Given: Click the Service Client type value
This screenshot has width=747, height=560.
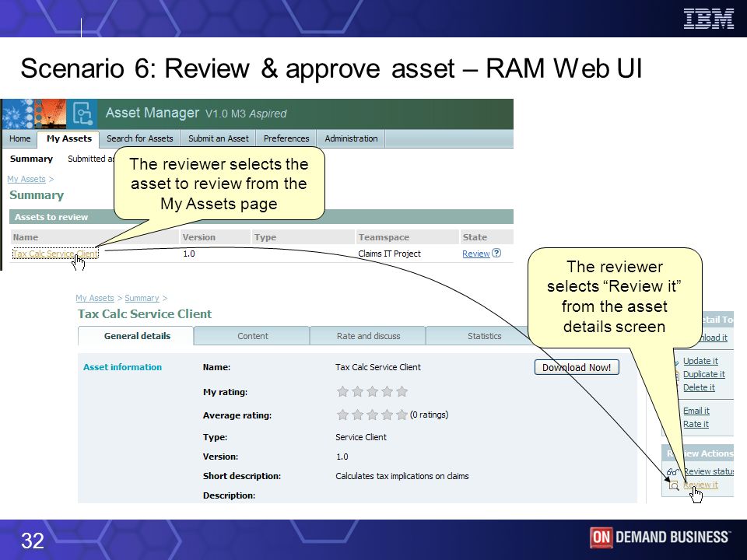Looking at the screenshot, I should point(360,437).
